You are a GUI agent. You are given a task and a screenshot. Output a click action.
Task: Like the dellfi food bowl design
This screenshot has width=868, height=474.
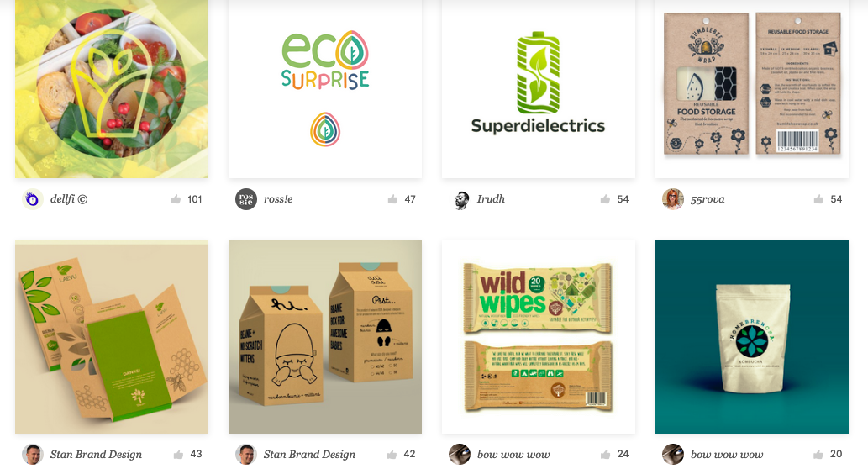(x=176, y=199)
